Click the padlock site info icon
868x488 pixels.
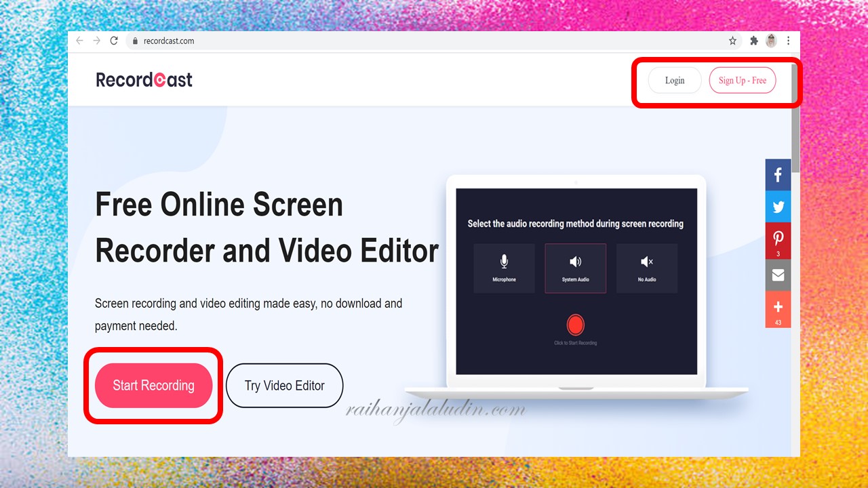(x=135, y=41)
